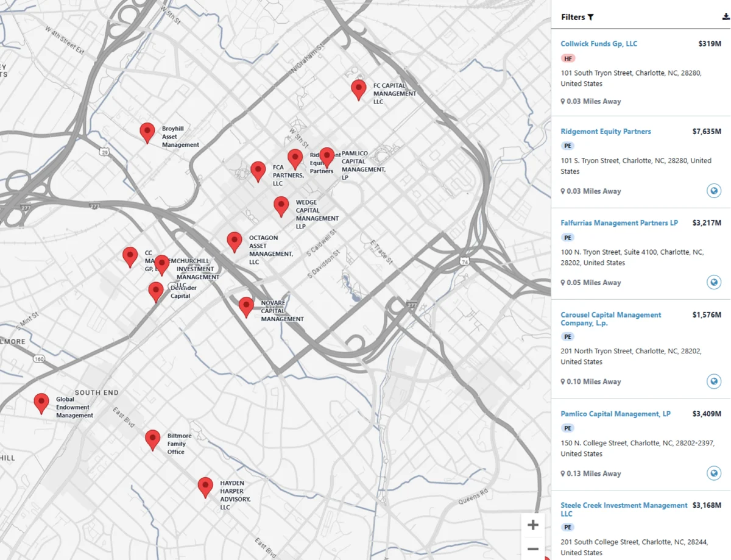Zoom in with the plus button
This screenshot has height=560, width=731.
tap(533, 525)
